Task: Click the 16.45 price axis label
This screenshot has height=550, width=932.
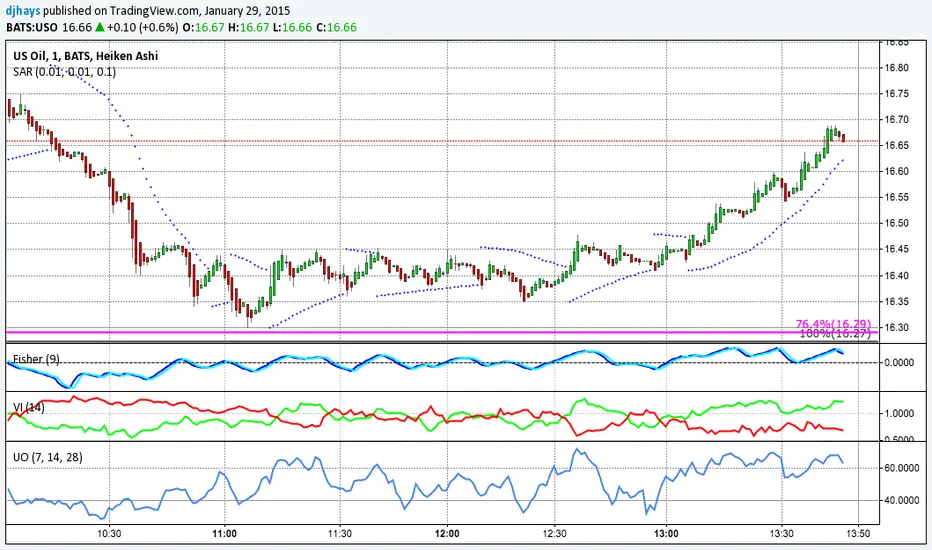Action: [x=896, y=249]
